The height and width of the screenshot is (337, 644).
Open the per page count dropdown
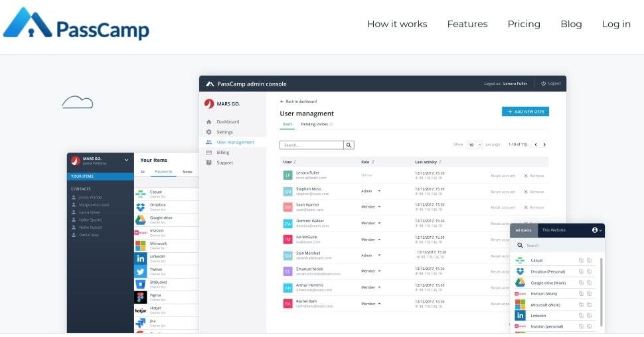point(475,145)
